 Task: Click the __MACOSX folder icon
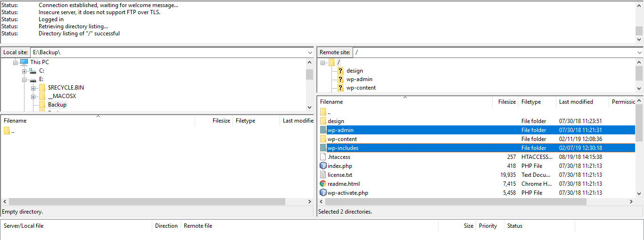click(x=42, y=96)
